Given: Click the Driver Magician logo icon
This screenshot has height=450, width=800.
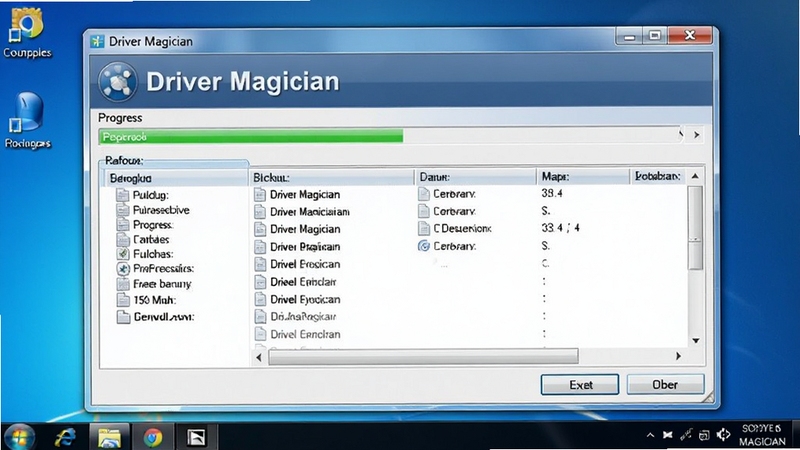Looking at the screenshot, I should 118,82.
